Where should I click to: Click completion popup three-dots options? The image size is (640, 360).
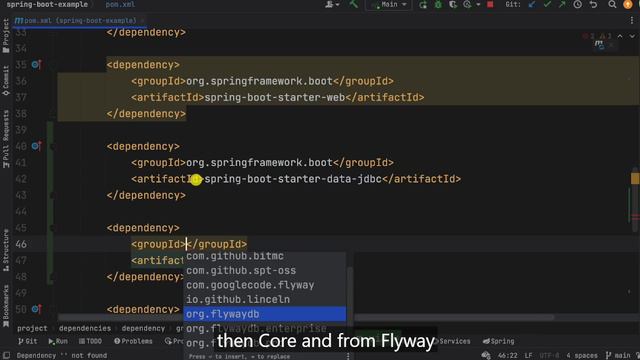[348, 356]
